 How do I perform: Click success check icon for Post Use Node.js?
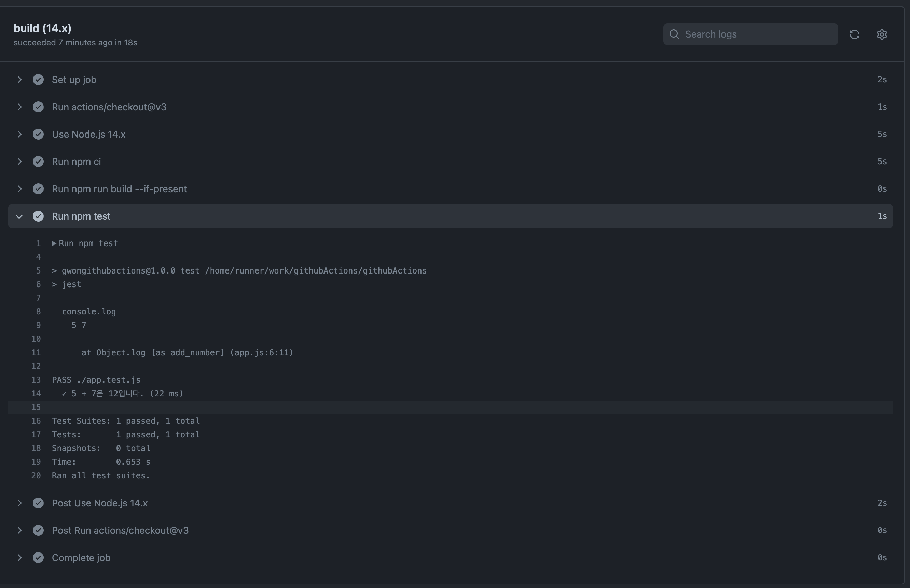pos(38,503)
